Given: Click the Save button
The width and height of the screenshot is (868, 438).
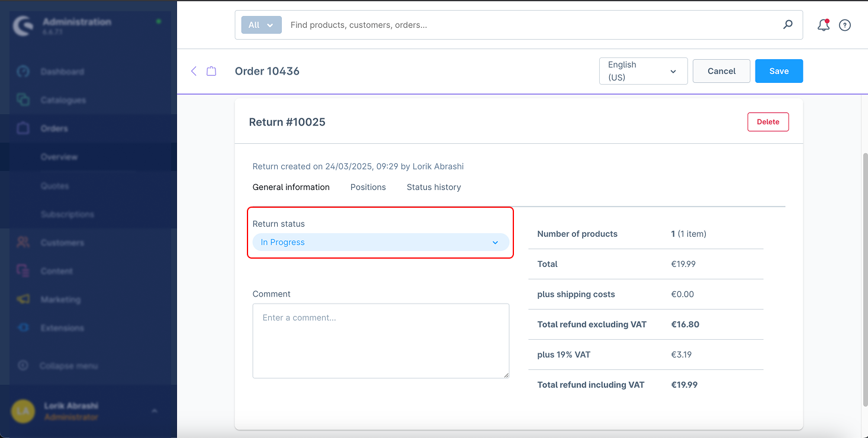Looking at the screenshot, I should pos(779,71).
